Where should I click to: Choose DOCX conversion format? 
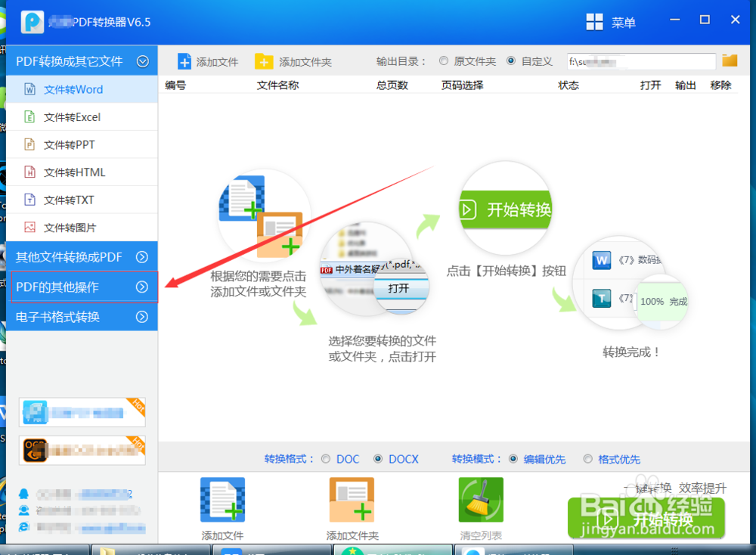pyautogui.click(x=379, y=458)
